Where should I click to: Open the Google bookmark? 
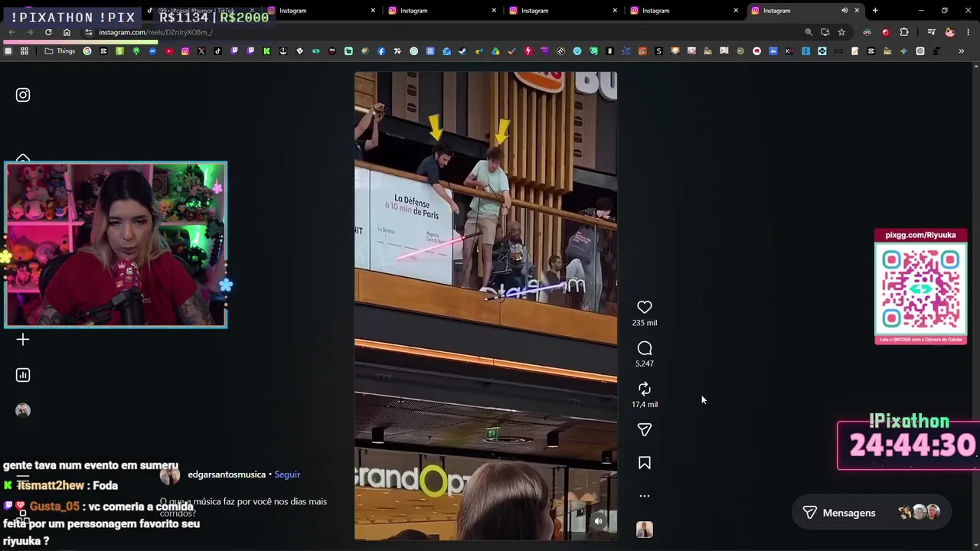pyautogui.click(x=87, y=51)
